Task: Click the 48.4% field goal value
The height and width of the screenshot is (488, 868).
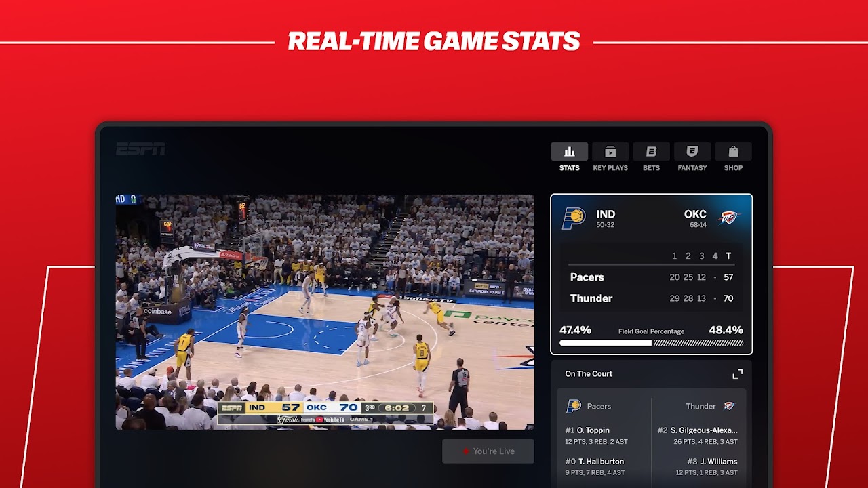Action: coord(726,330)
